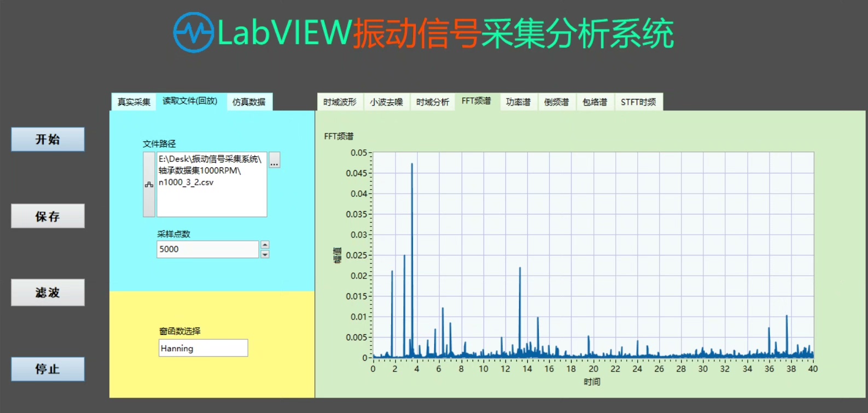The image size is (868, 413).
Task: Open the 小波去噪 tab
Action: [386, 102]
